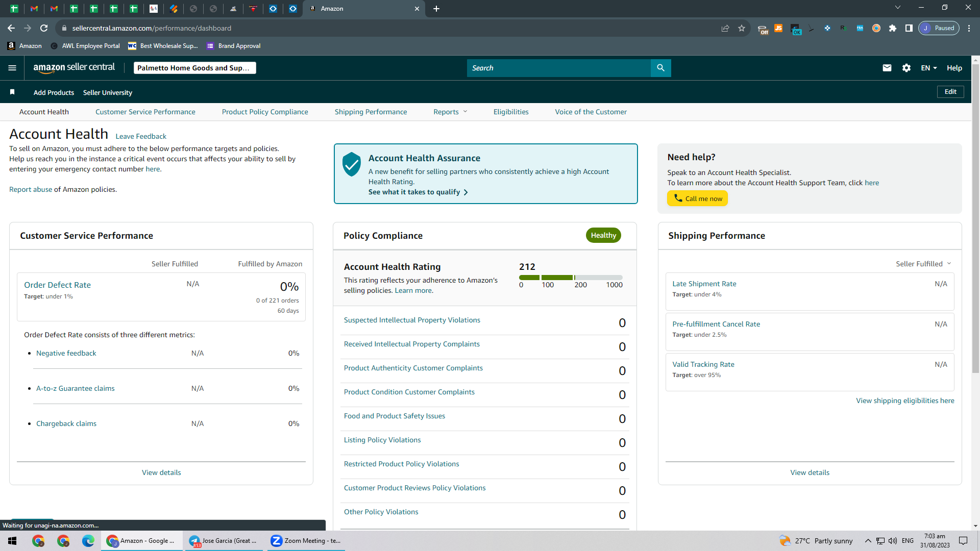Viewport: 980px width, 551px height.
Task: Click the Account Health Rating progress bar
Action: click(571, 278)
